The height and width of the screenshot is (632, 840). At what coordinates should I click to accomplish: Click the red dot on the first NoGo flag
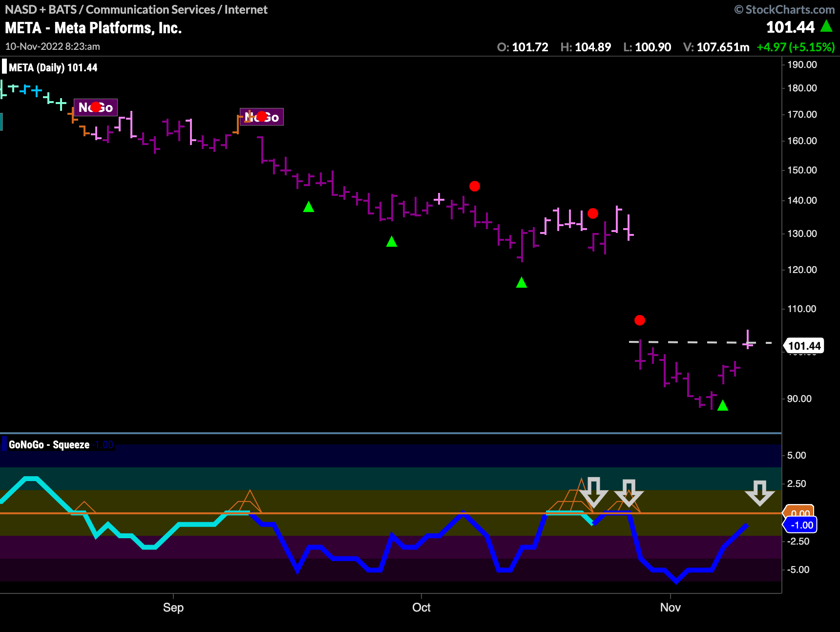click(96, 107)
